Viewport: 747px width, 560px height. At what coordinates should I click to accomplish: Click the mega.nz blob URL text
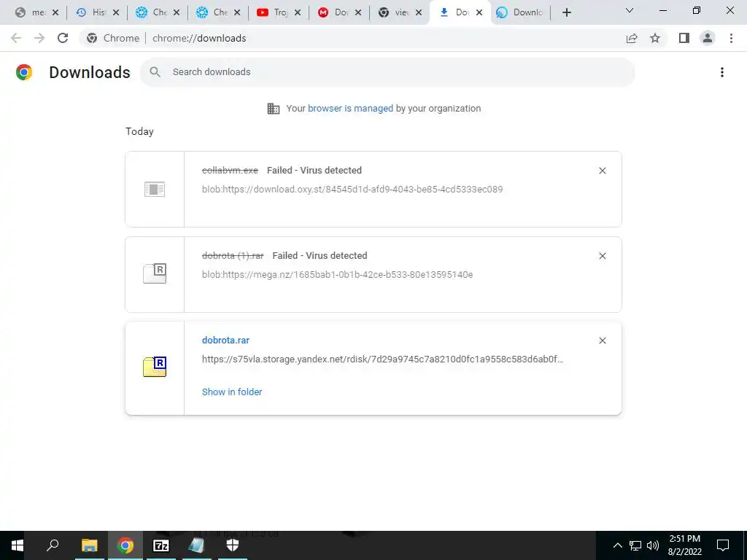[337, 274]
